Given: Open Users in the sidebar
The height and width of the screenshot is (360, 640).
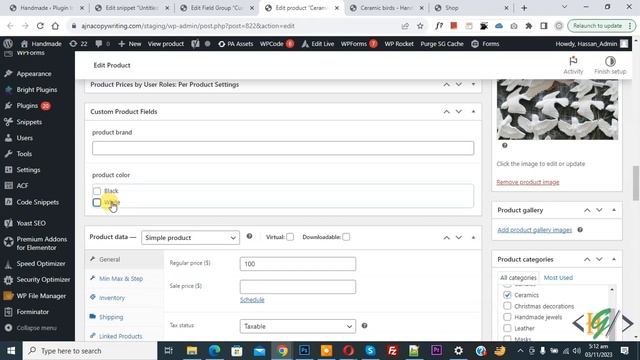Looking at the screenshot, I should coord(24,138).
